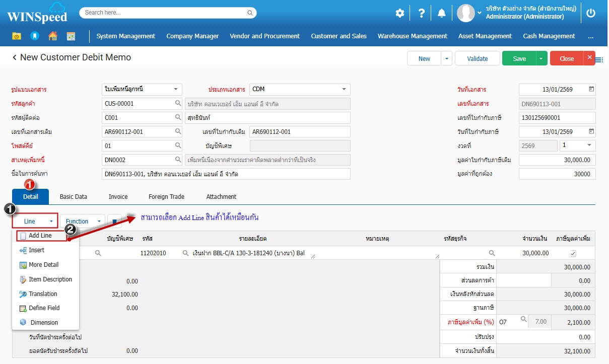Open the Attachment tab

click(221, 197)
